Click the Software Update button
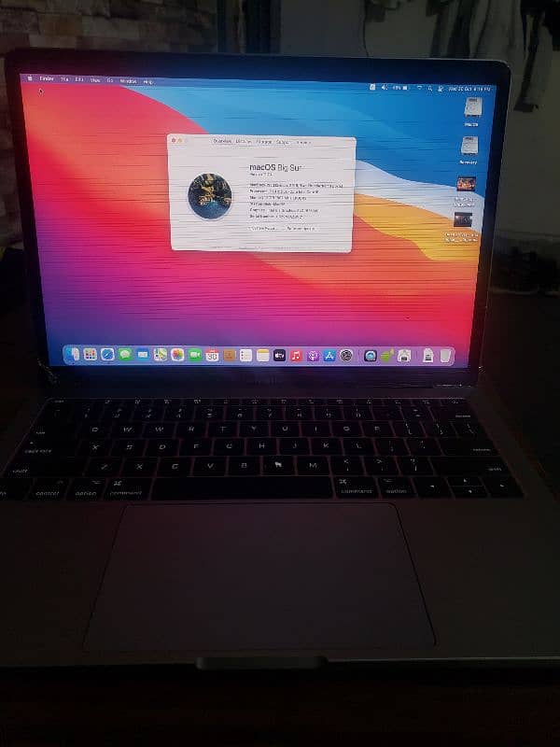This screenshot has width=560, height=747. [x=300, y=229]
